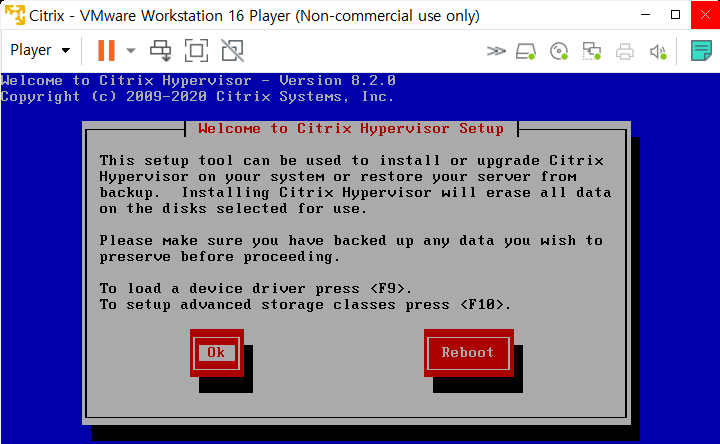This screenshot has width=720, height=444.
Task: Open the Player menu
Action: click(x=40, y=50)
